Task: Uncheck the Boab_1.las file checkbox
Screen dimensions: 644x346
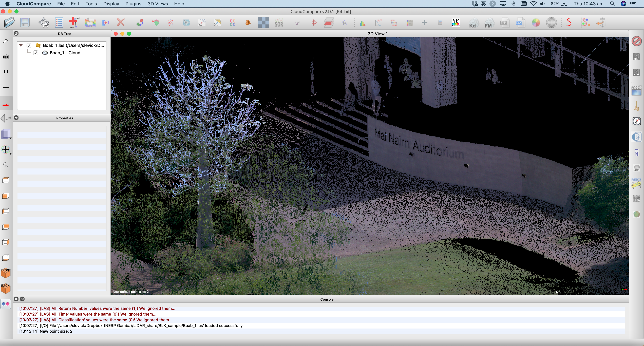Action: (29, 45)
